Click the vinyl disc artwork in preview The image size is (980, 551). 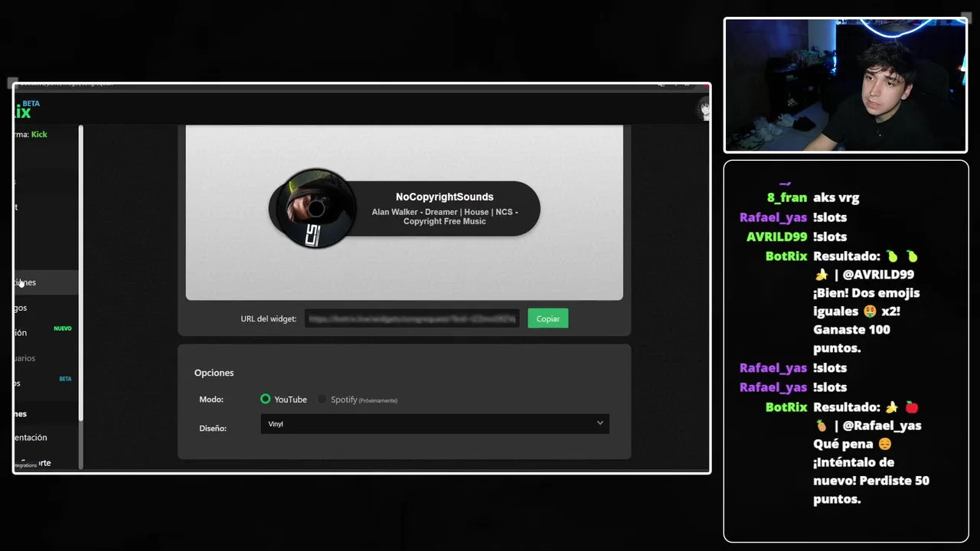315,208
